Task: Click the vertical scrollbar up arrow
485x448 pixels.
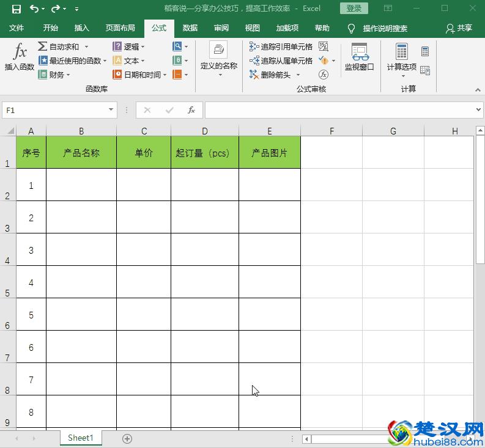Action: 480,131
